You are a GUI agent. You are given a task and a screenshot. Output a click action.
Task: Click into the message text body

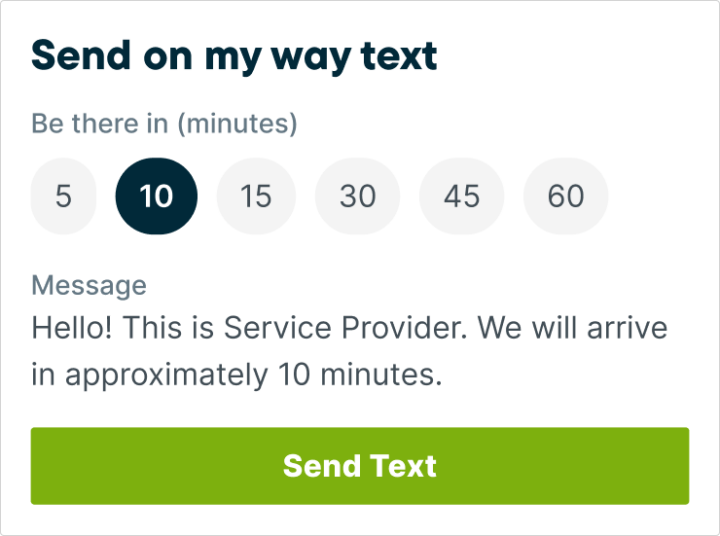tap(350, 352)
